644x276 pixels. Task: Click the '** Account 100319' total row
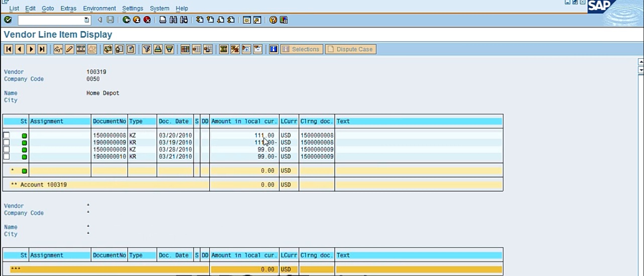coord(252,185)
